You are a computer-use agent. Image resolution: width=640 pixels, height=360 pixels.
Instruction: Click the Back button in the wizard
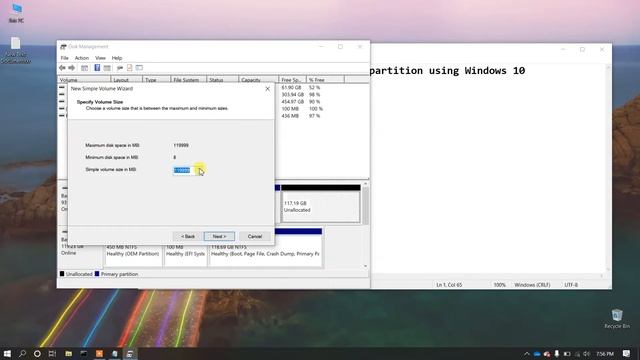188,236
